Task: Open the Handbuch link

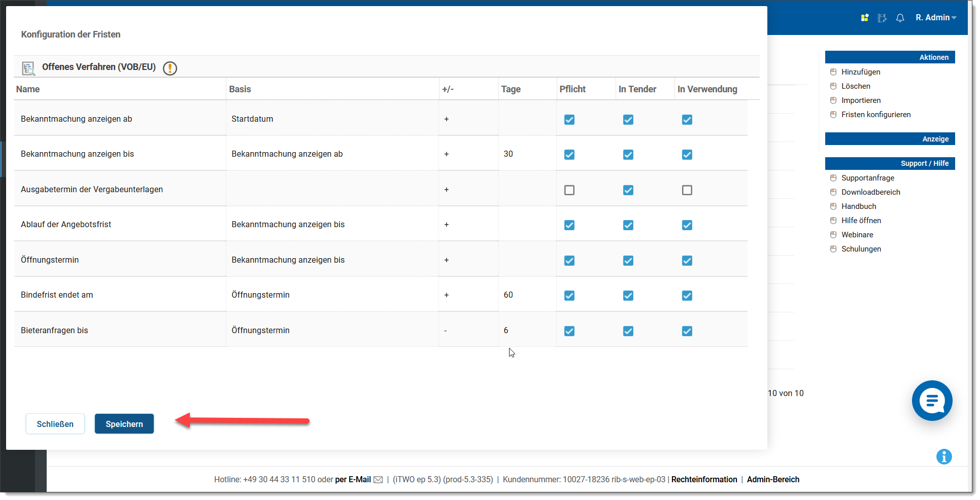Action: (x=859, y=206)
